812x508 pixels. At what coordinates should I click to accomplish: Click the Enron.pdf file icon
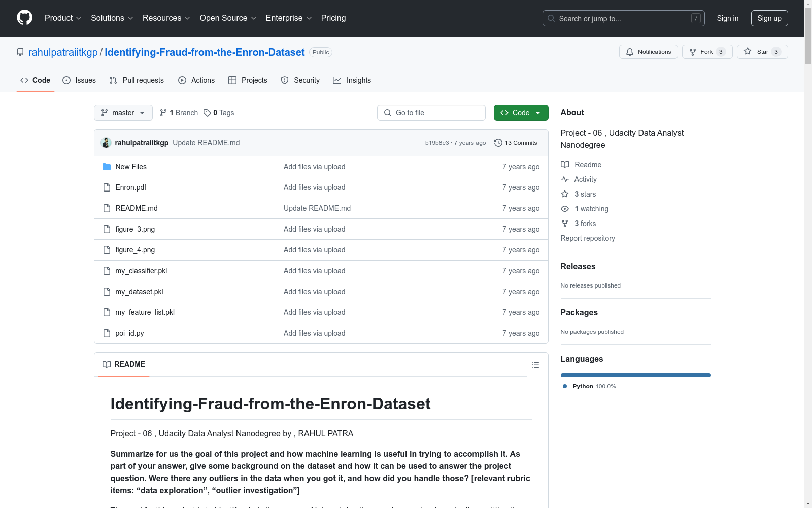click(107, 187)
